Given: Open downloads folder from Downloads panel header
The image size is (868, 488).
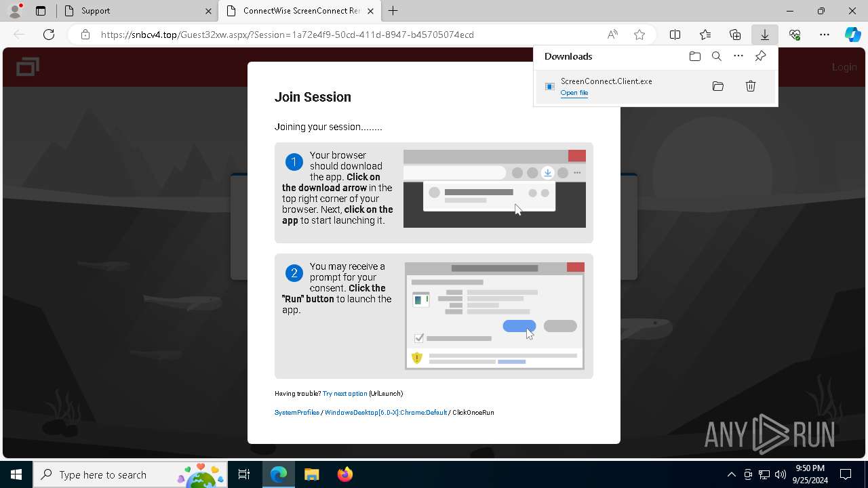Looking at the screenshot, I should tap(694, 56).
